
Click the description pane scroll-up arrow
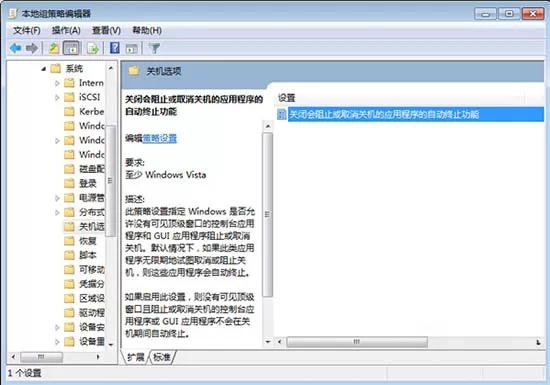[268, 126]
